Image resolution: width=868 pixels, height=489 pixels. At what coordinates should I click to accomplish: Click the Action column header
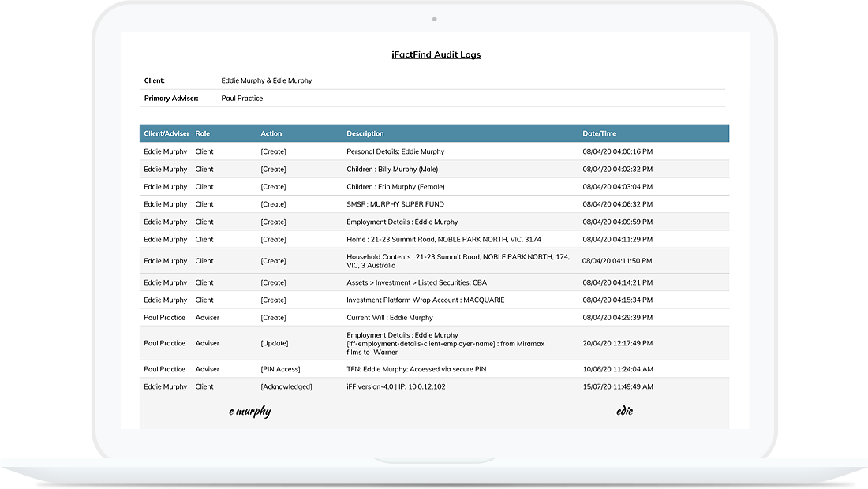pos(271,134)
